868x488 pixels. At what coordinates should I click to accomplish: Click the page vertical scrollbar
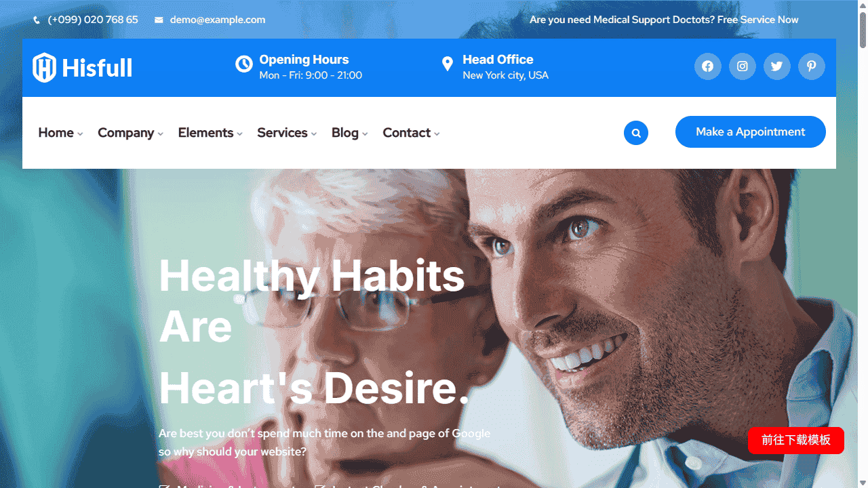pos(863,244)
